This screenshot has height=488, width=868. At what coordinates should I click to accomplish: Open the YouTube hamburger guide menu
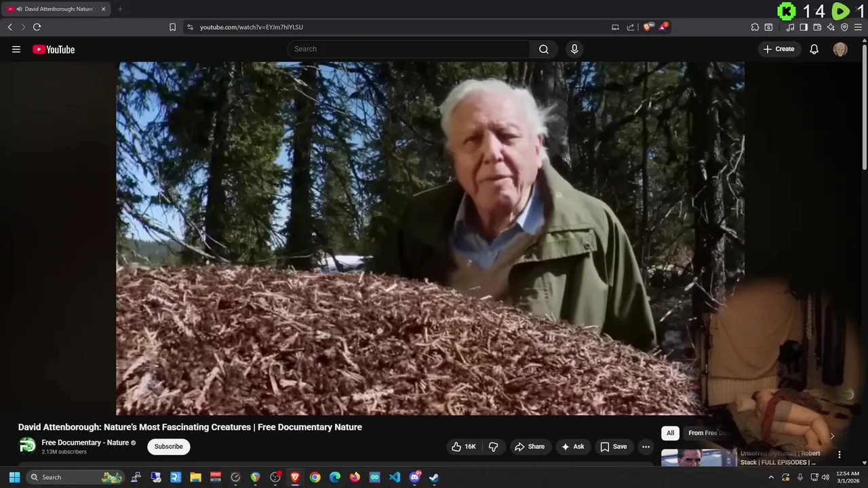coord(16,49)
